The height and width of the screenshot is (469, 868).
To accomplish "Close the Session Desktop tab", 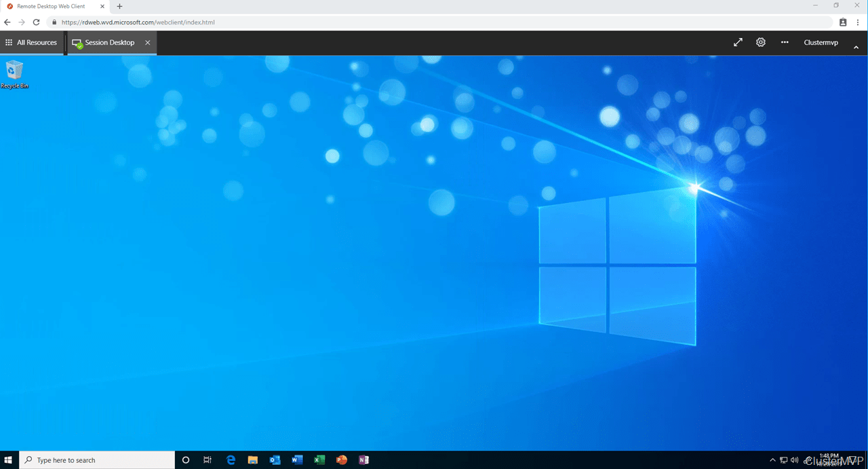I will click(x=148, y=43).
